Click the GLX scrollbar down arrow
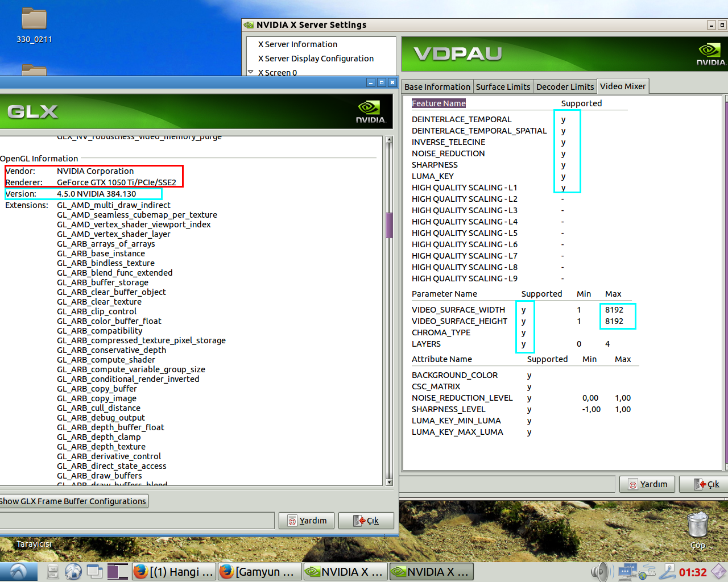 click(389, 482)
